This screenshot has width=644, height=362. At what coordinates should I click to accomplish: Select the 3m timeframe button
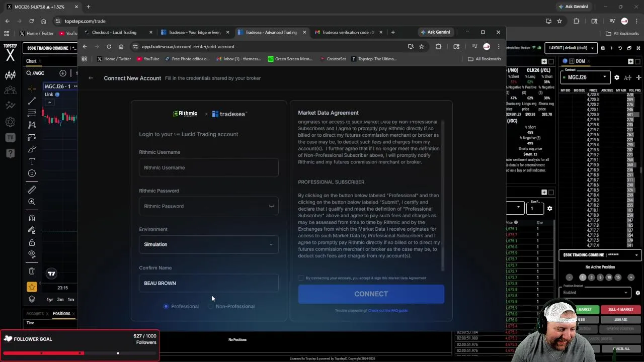(60, 300)
